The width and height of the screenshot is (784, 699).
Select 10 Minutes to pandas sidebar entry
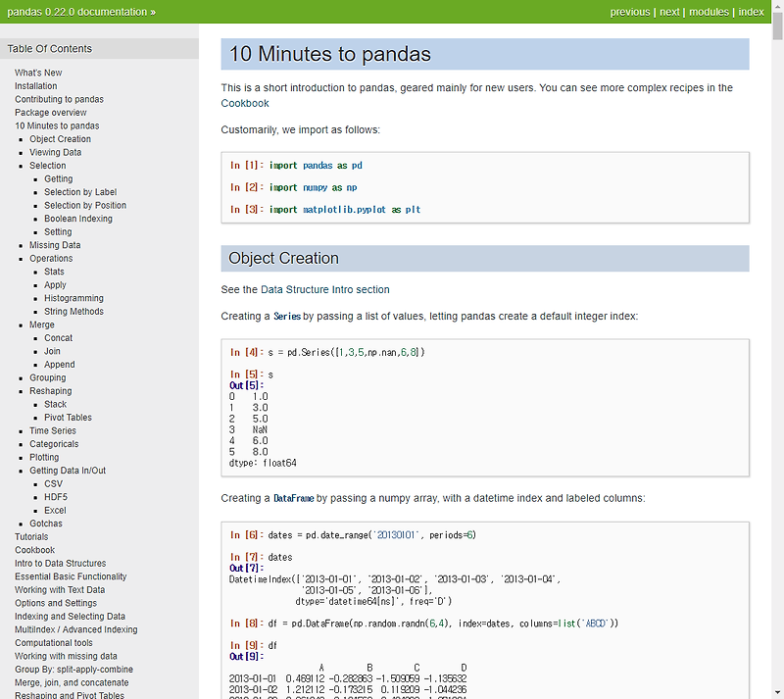57,126
